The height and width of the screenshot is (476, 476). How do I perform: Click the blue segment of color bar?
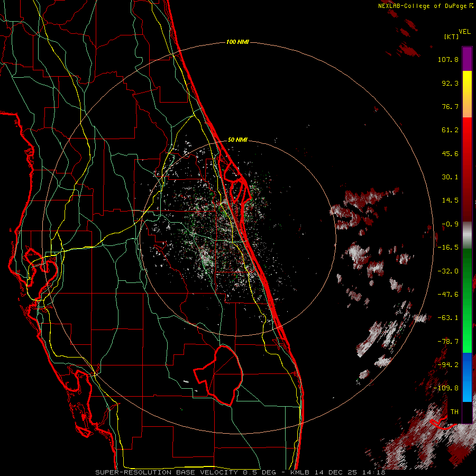click(467, 377)
